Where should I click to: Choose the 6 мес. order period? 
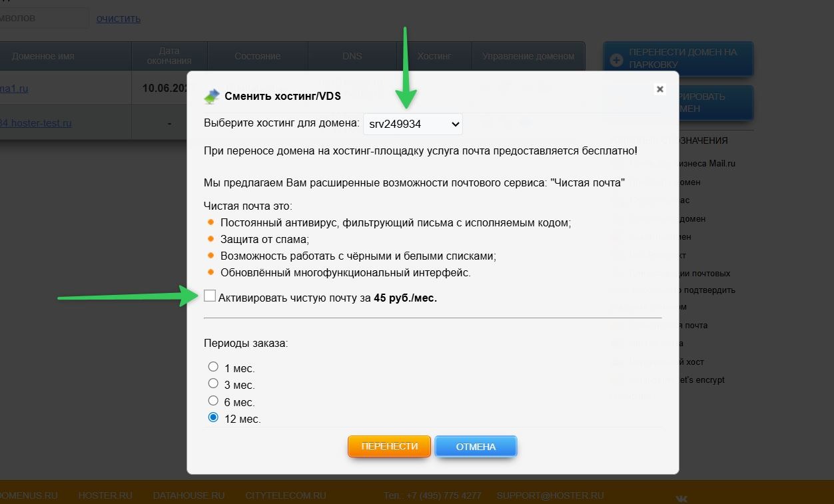(213, 400)
